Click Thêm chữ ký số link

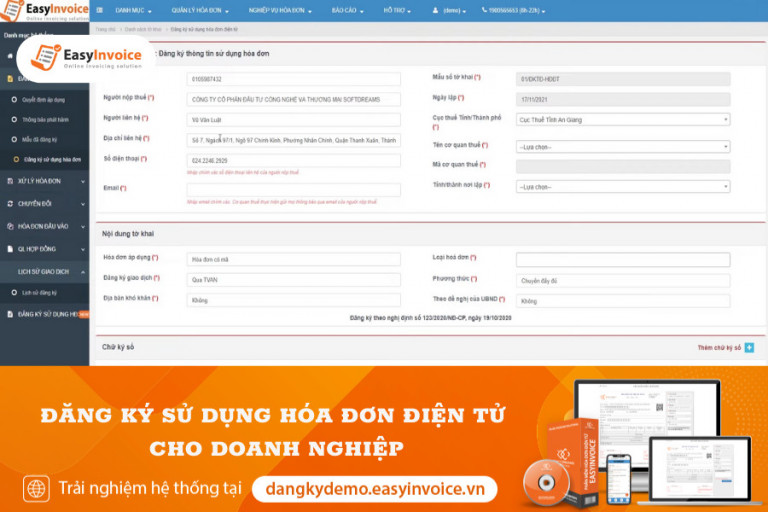point(719,347)
